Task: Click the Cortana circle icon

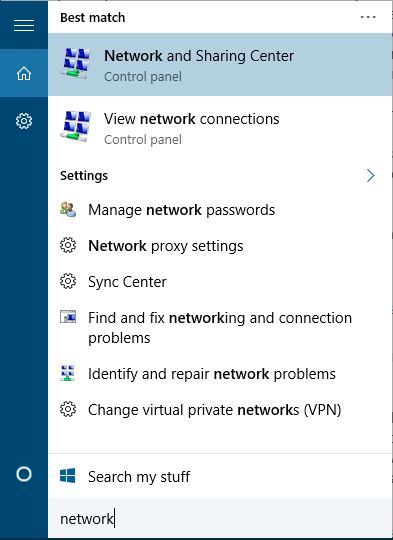Action: (24, 474)
